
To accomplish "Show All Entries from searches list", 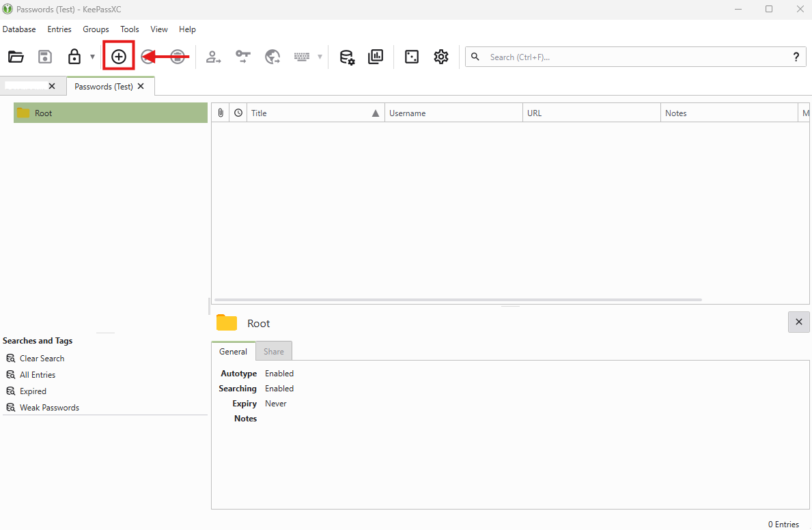I will (x=38, y=375).
